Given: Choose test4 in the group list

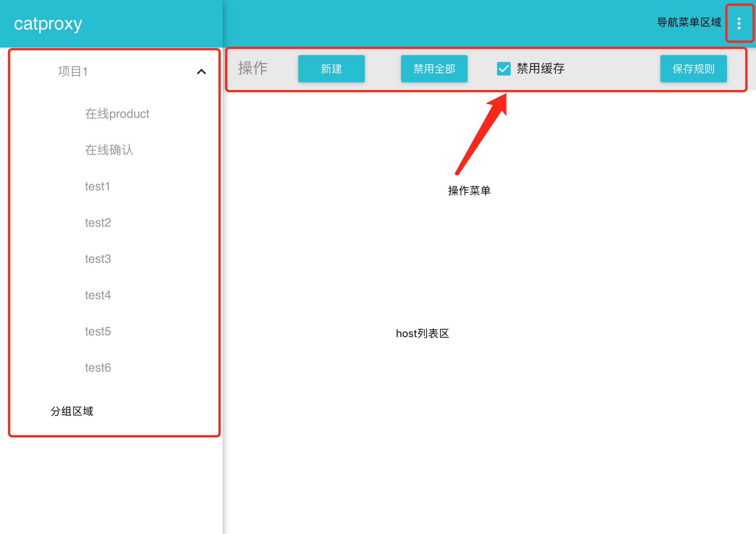Looking at the screenshot, I should (x=98, y=295).
